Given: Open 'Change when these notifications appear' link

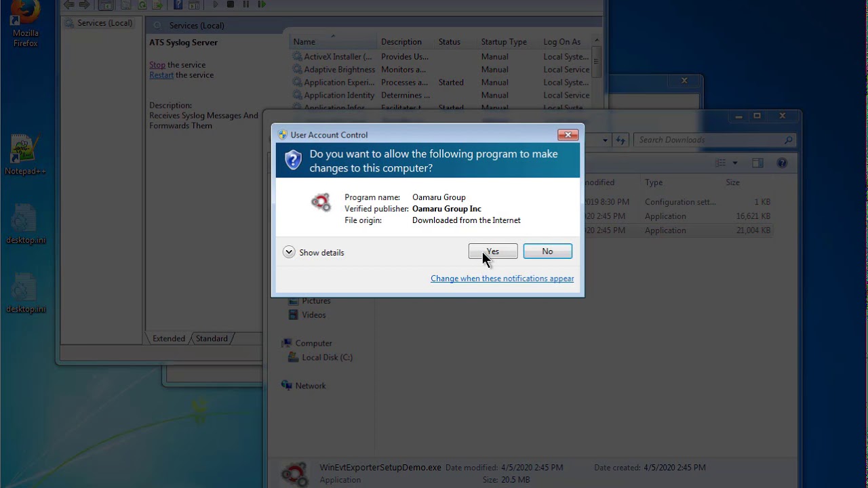Looking at the screenshot, I should (x=502, y=279).
